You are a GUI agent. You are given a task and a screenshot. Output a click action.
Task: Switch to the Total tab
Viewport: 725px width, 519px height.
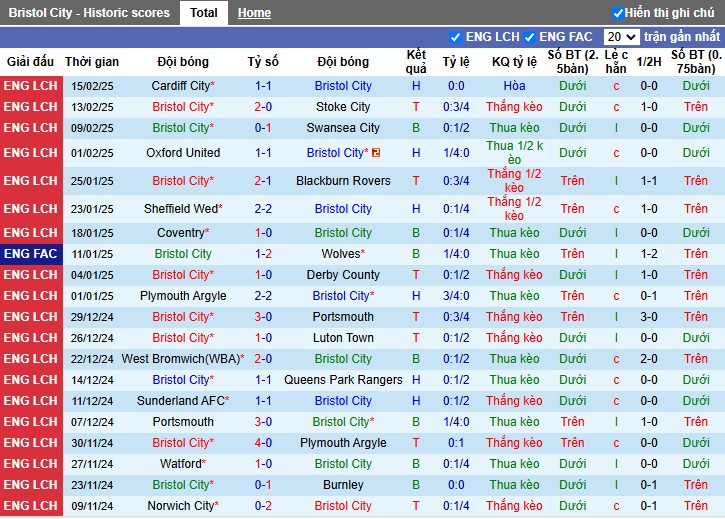tap(203, 12)
